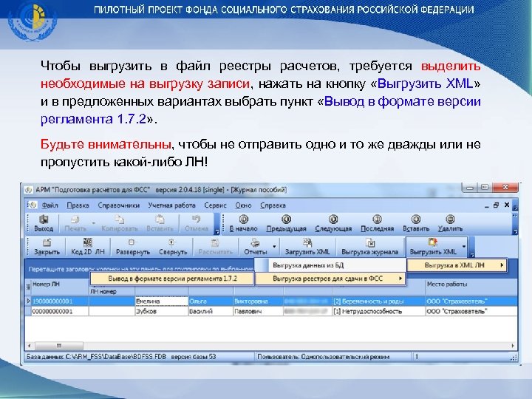Click the horizontal scrollbar thumb

click(59, 346)
